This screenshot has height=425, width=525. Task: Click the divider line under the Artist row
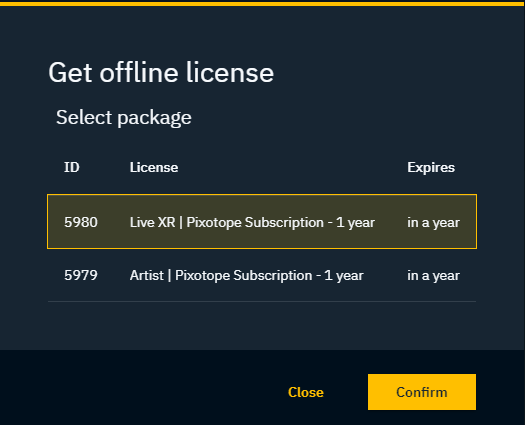tap(262, 301)
